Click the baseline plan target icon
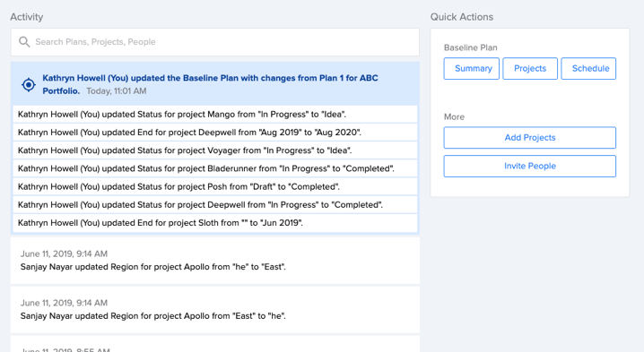 tap(29, 85)
